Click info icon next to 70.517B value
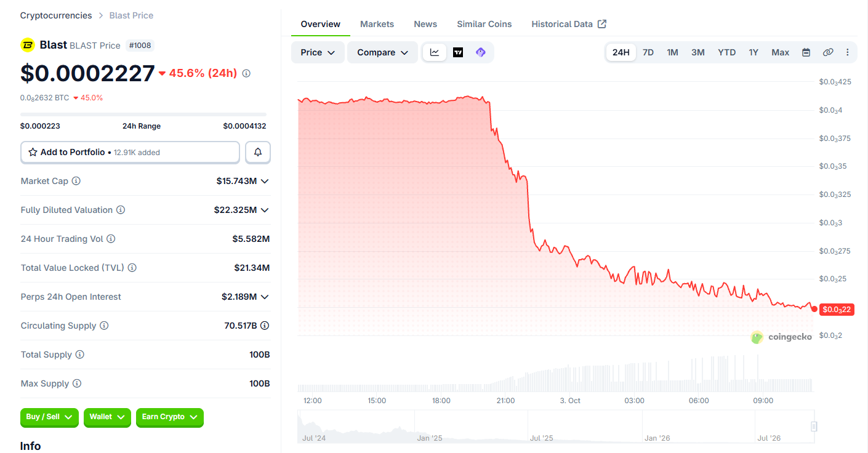Screen dimensions: 868x453 265,326
